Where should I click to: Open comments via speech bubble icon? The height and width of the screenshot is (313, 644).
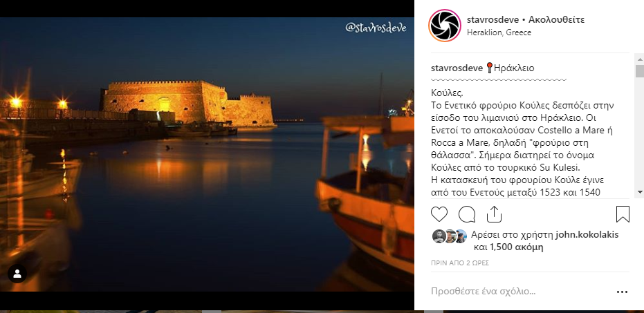[467, 214]
